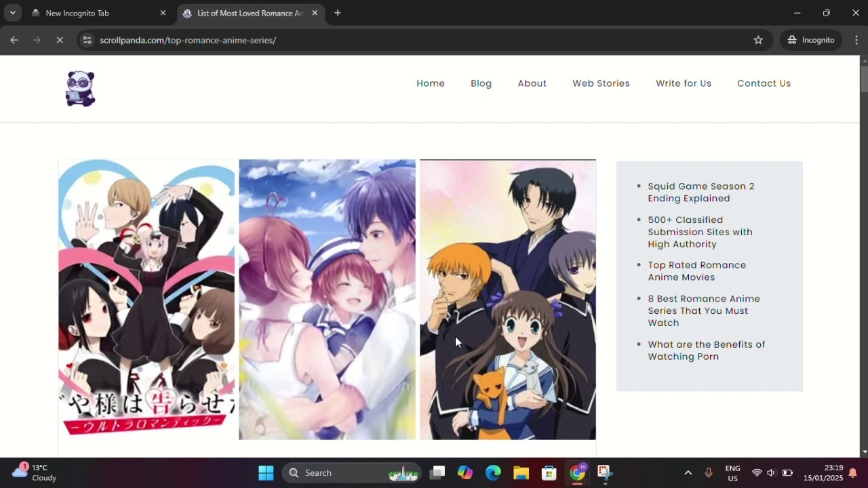Screen dimensions: 868x488
Task: Open notifications bell in system tray
Action: click(853, 473)
